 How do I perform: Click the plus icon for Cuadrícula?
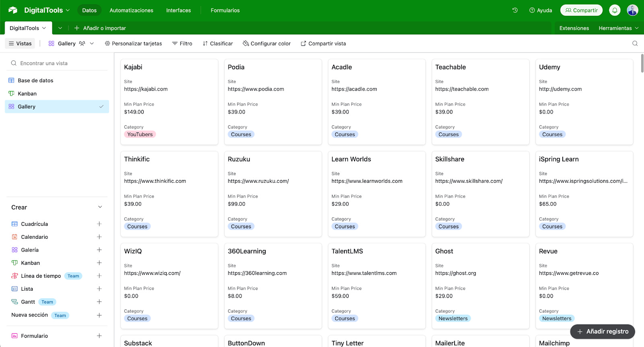click(x=99, y=224)
